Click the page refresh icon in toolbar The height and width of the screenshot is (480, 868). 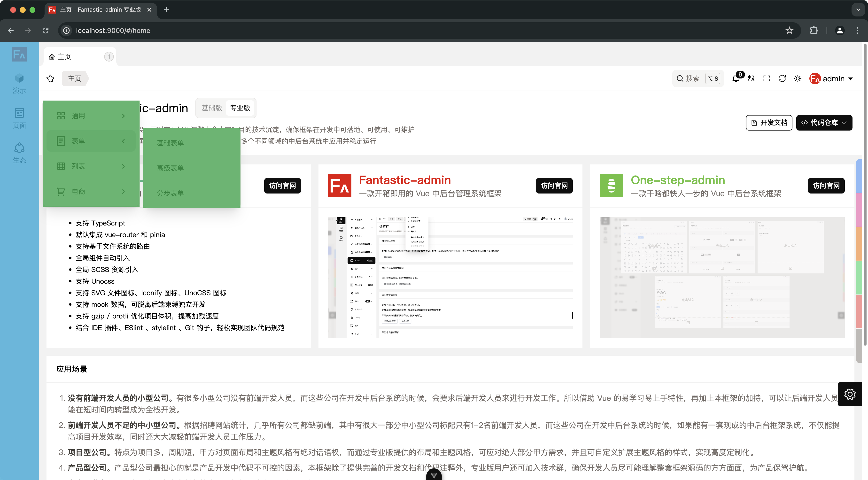point(782,79)
